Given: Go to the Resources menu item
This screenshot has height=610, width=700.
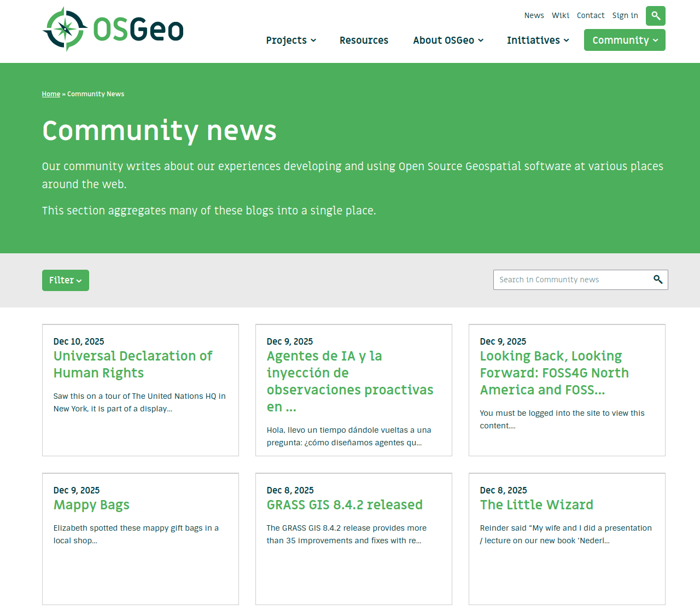Looking at the screenshot, I should click(x=364, y=40).
